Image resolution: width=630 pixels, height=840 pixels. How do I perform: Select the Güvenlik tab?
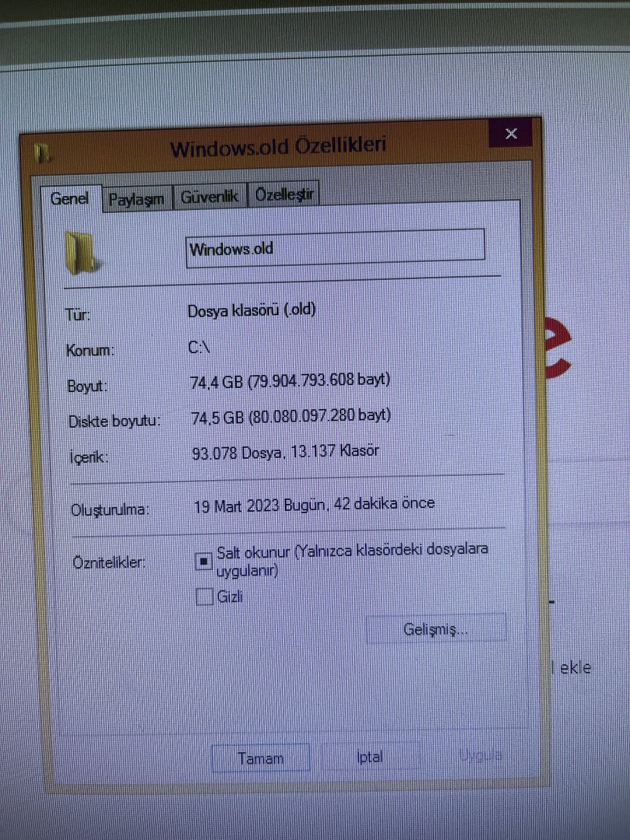tap(209, 197)
